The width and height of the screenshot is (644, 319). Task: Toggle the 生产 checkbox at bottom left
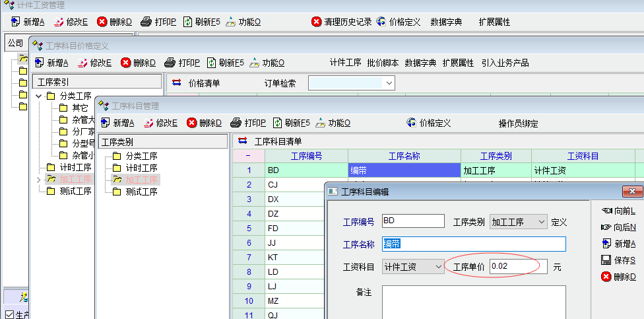[x=9, y=314]
